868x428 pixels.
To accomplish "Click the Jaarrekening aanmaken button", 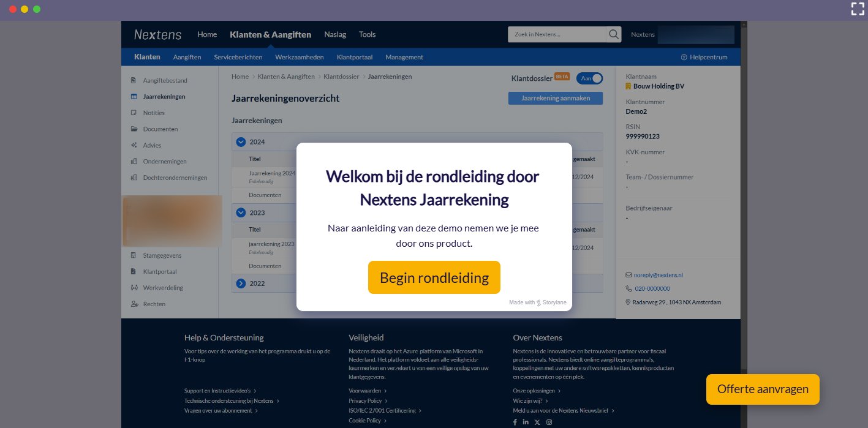I will click(556, 98).
